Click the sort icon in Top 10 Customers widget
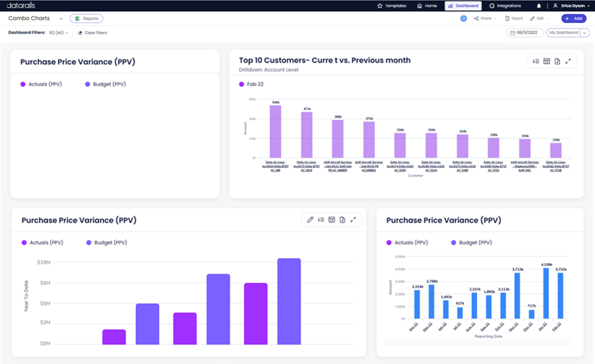Screen dimensions: 595x364 (x=536, y=61)
